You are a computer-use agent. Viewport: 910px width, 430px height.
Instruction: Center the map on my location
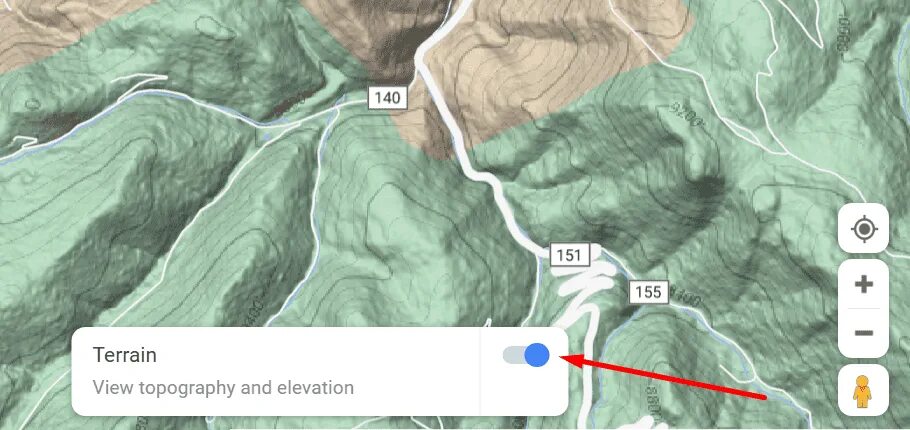click(863, 228)
